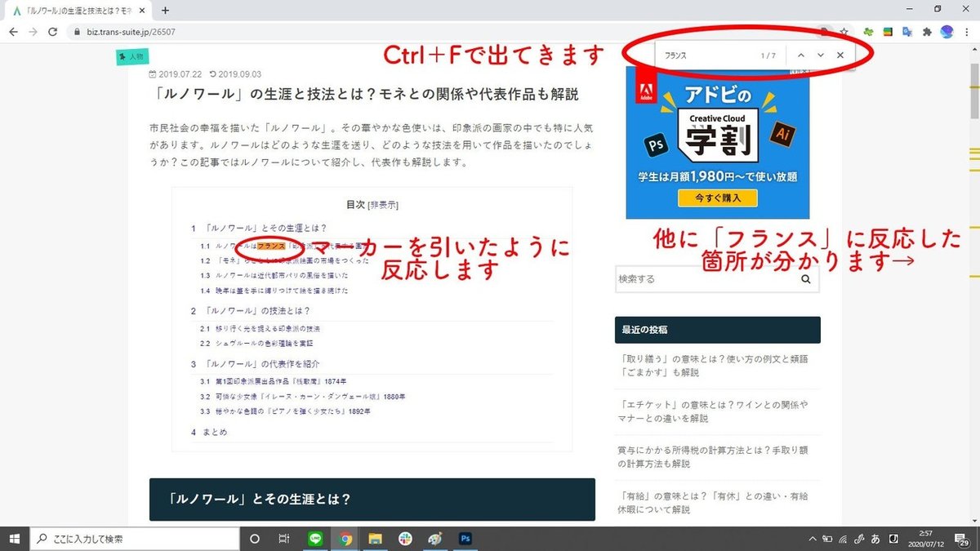The height and width of the screenshot is (551, 980).
Task: Expand hidden system tray icons
Action: point(813,539)
